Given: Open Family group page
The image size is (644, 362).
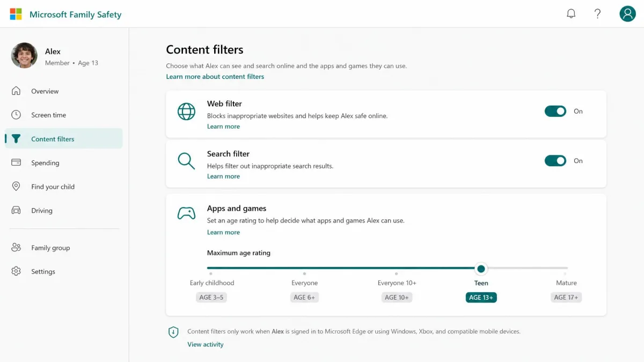Looking at the screenshot, I should point(64,247).
